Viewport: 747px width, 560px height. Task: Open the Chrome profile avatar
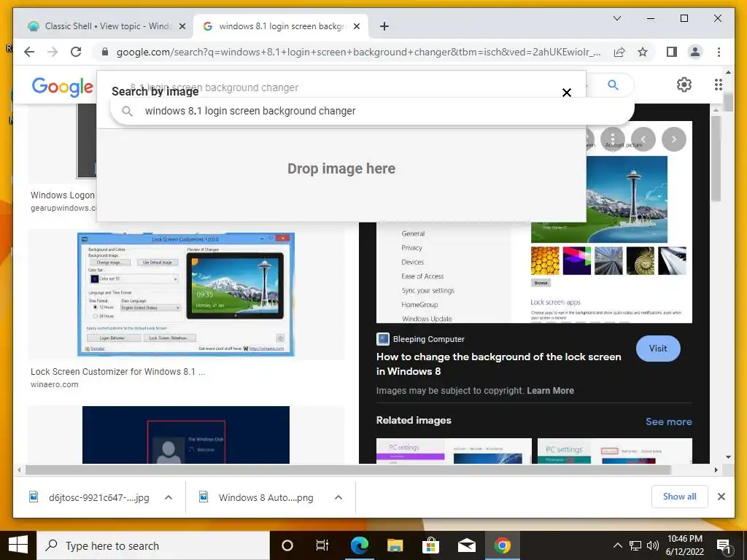pos(695,52)
